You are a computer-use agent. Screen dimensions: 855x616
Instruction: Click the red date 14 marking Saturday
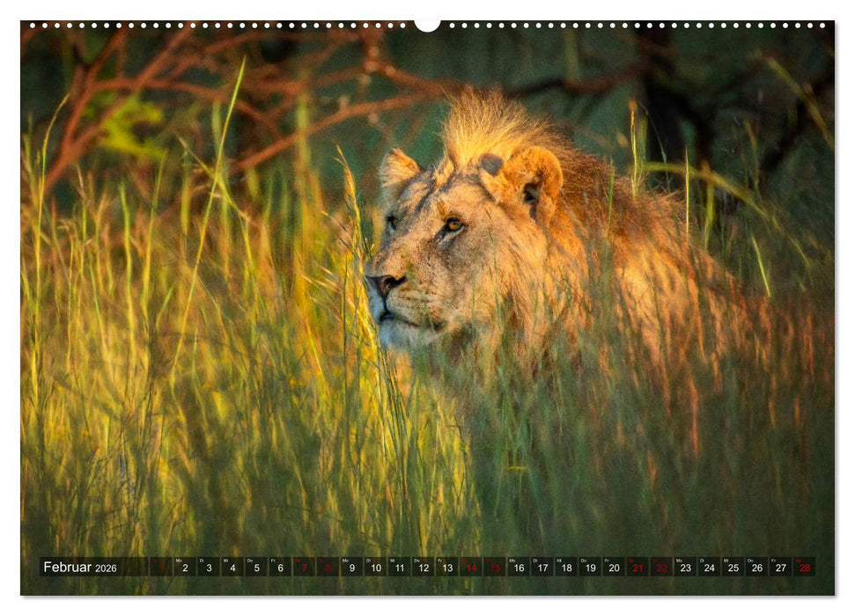click(471, 566)
